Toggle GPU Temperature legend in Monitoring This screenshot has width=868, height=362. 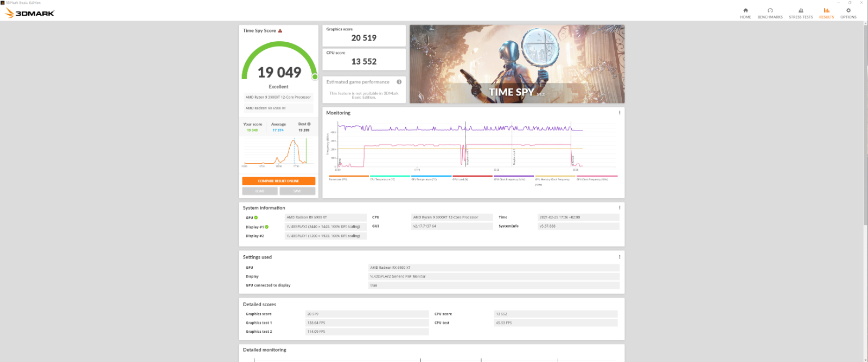pyautogui.click(x=431, y=178)
